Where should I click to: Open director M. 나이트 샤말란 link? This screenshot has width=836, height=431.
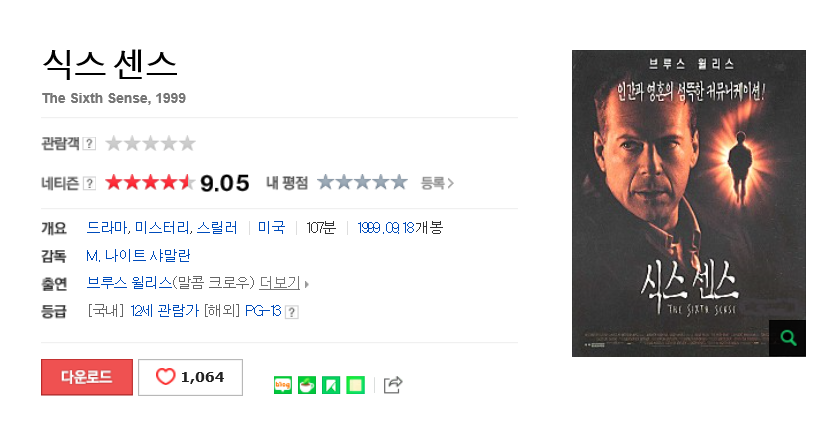(138, 255)
